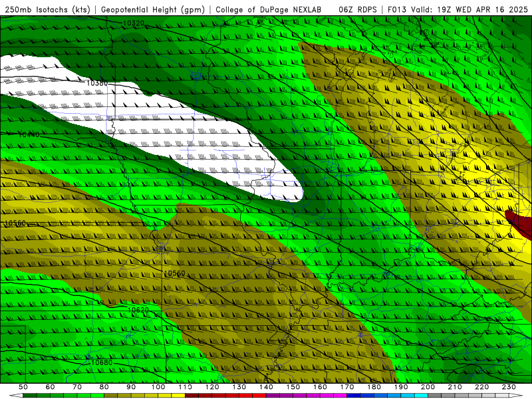The width and height of the screenshot is (532, 399).
Task: Click the 100 value on the color scale
Action: (158, 387)
